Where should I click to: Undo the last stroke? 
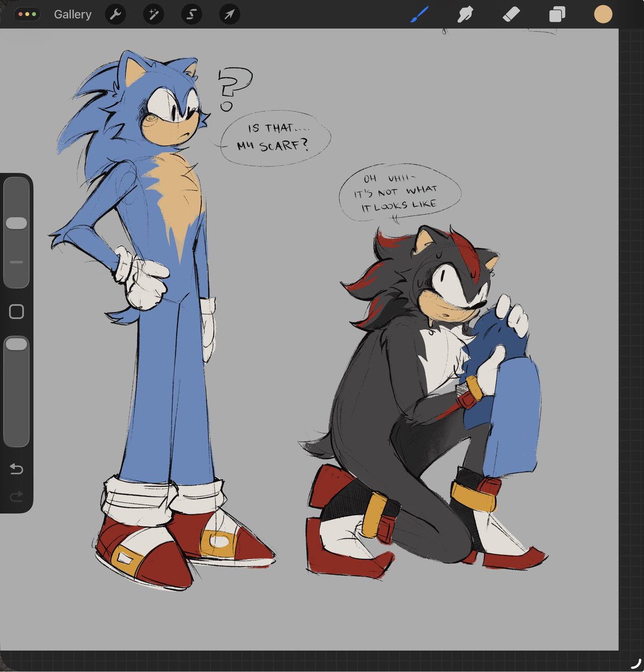click(16, 469)
